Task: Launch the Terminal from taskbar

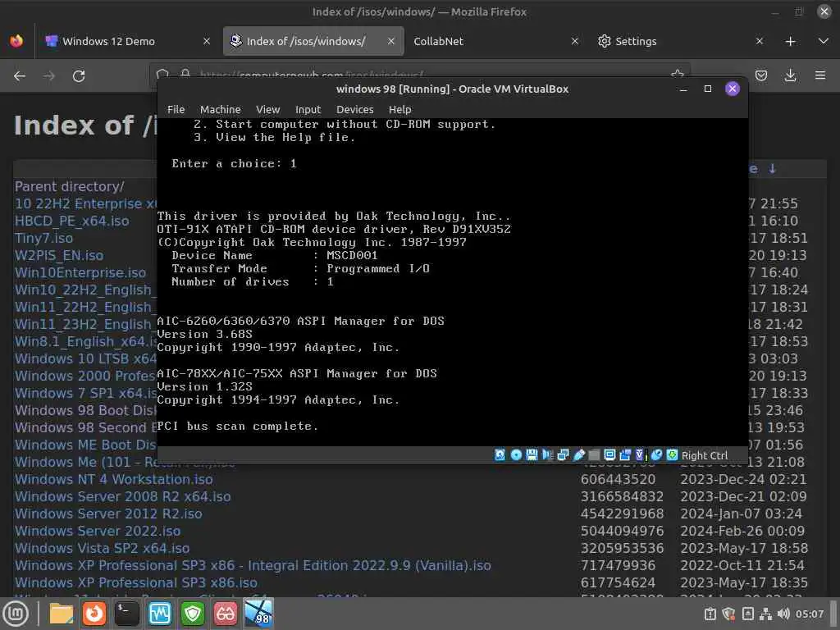Action: 127,614
